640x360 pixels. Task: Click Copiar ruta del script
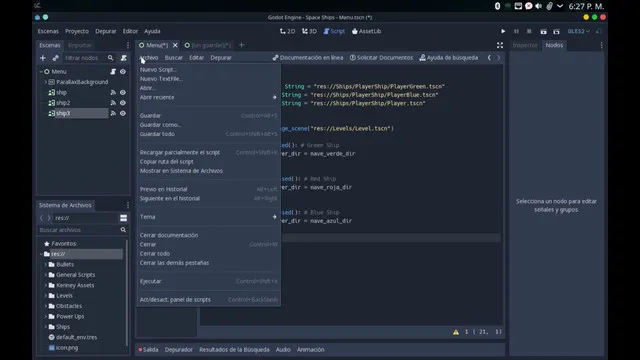coord(209,162)
